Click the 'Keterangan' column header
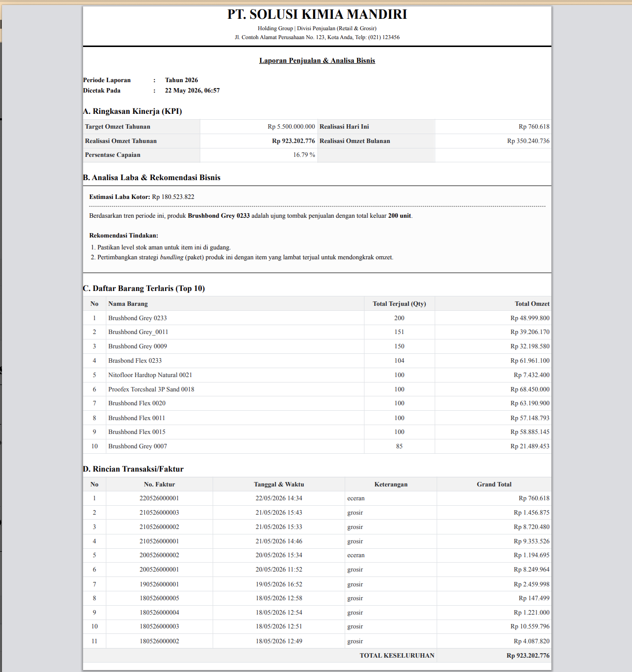The width and height of the screenshot is (632, 672). point(391,484)
